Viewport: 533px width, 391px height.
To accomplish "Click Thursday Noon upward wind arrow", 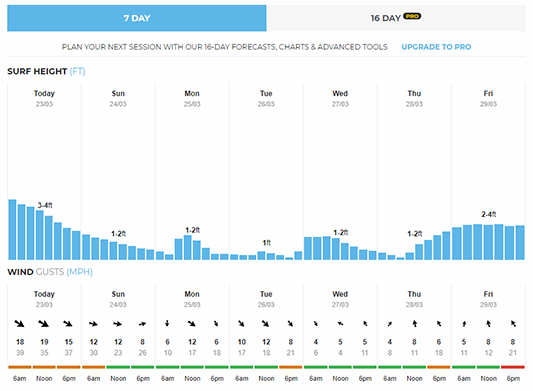I will click(x=415, y=323).
